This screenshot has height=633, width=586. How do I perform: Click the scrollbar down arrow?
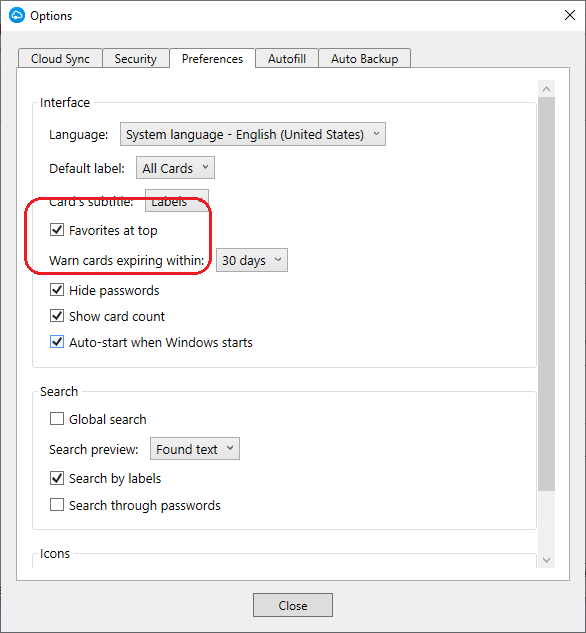click(x=546, y=560)
